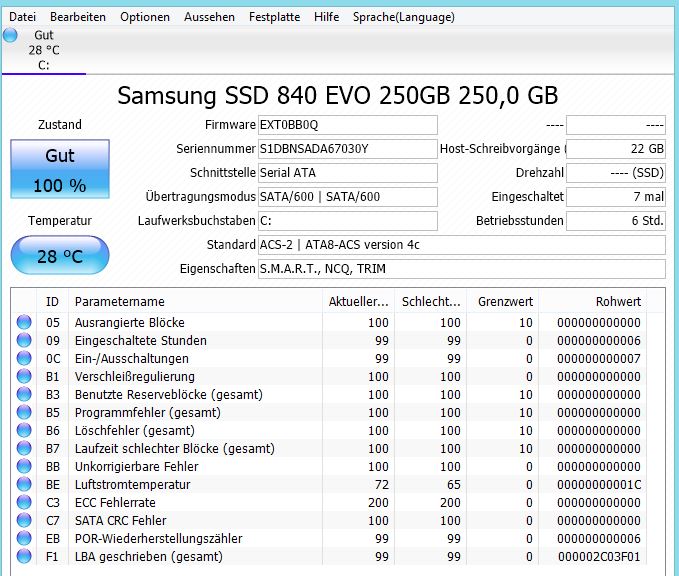Viewport: 679px width, 576px height.
Task: Click the empty ---- field beside Firmware
Action: pos(616,125)
